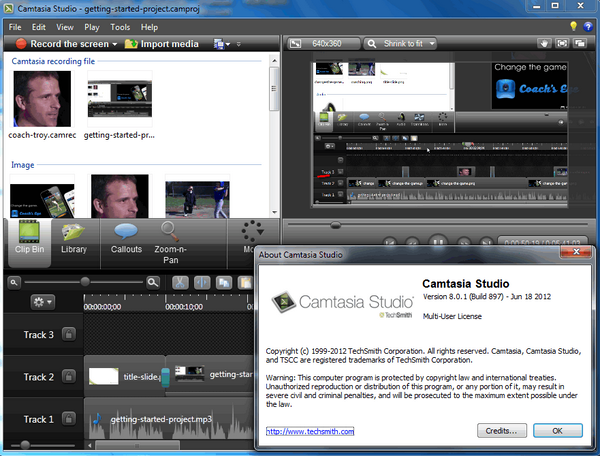Image resolution: width=600 pixels, height=456 pixels.
Task: Click the track height slider handle
Action: click(25, 445)
